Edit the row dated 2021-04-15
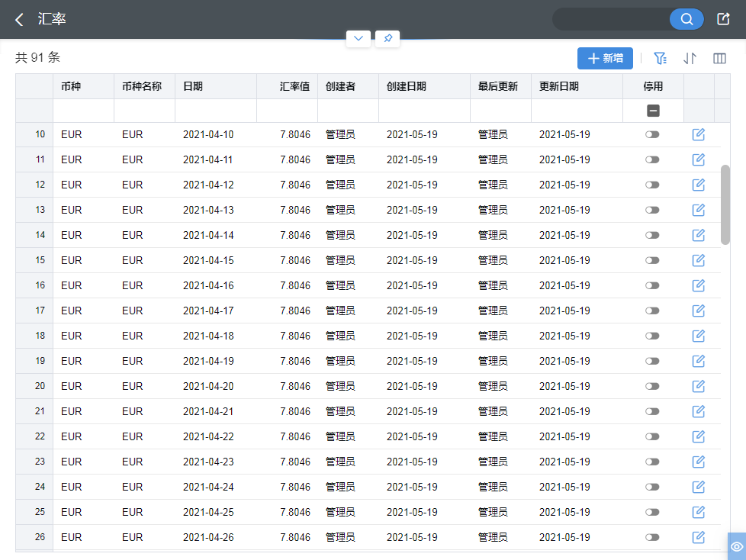The width and height of the screenshot is (746, 560). point(699,260)
